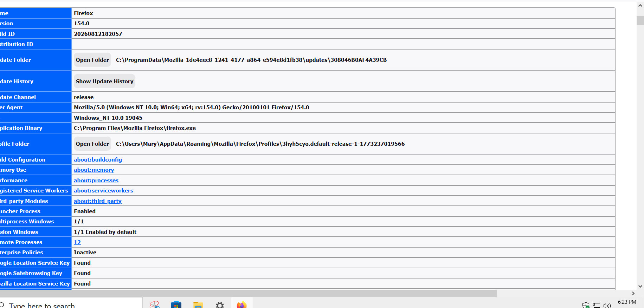Image resolution: width=644 pixels, height=308 pixels.
Task: Open the pinwheel app icon in taskbar
Action: 155,305
